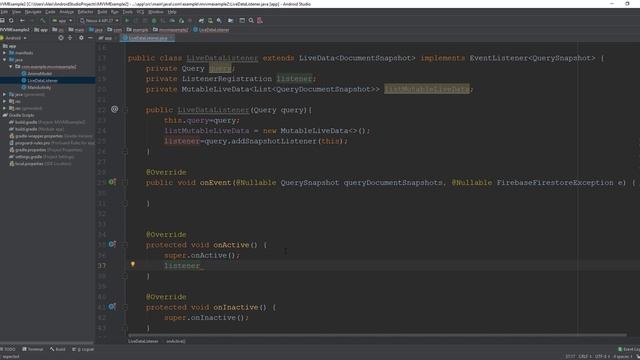This screenshot has height=360, width=640.
Task: Switch to the app editor tab
Action: tap(107, 38)
